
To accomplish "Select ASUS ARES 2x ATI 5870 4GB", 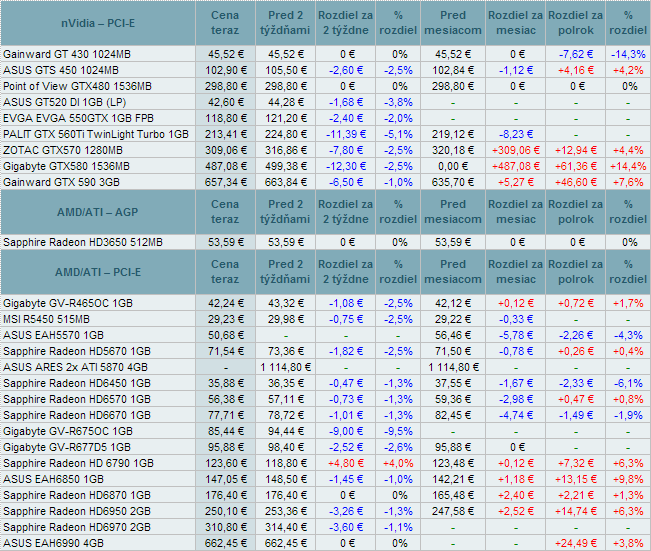I will pyautogui.click(x=75, y=367).
